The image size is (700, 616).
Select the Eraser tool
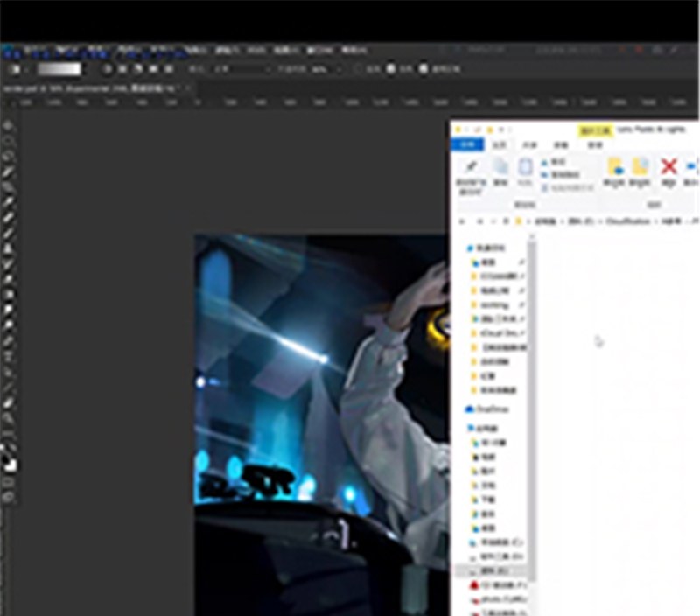click(x=8, y=278)
